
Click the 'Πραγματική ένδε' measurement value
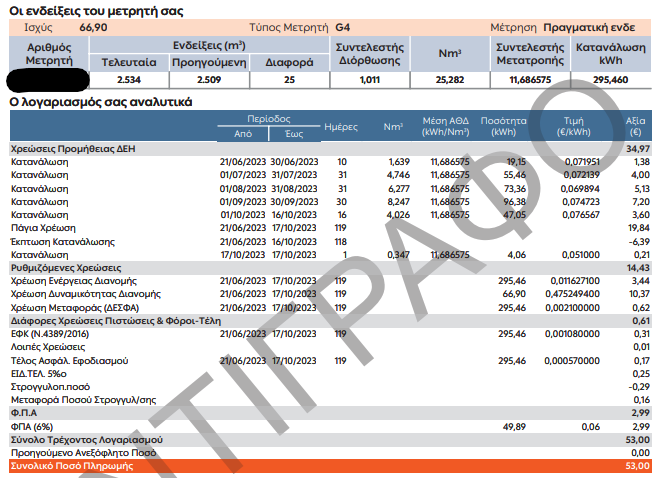pos(589,28)
